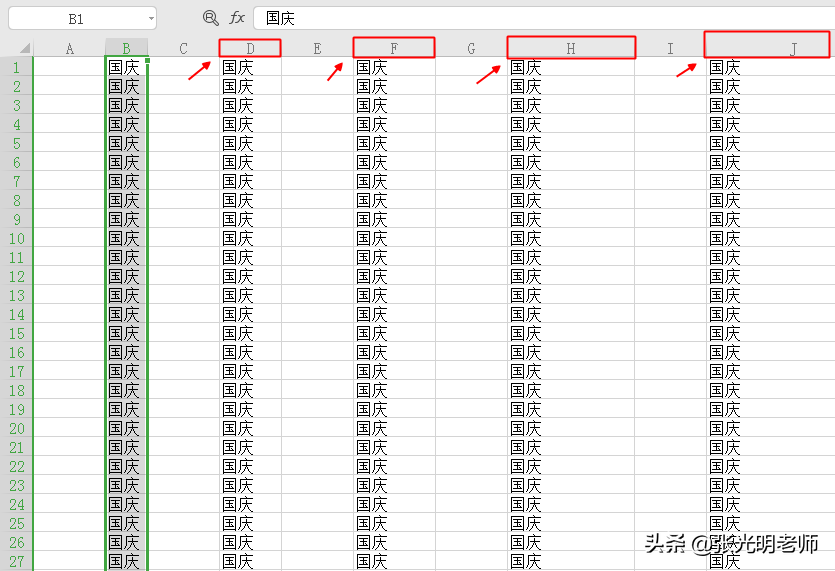Click empty cell C6
The height and width of the screenshot is (571, 835).
[x=183, y=162]
